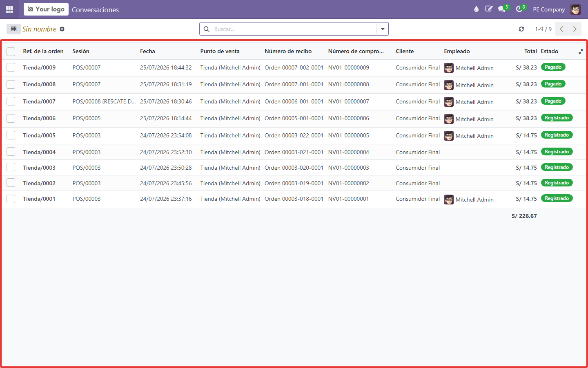Click Registrado badge in Tienda/0004 row

pos(557,152)
